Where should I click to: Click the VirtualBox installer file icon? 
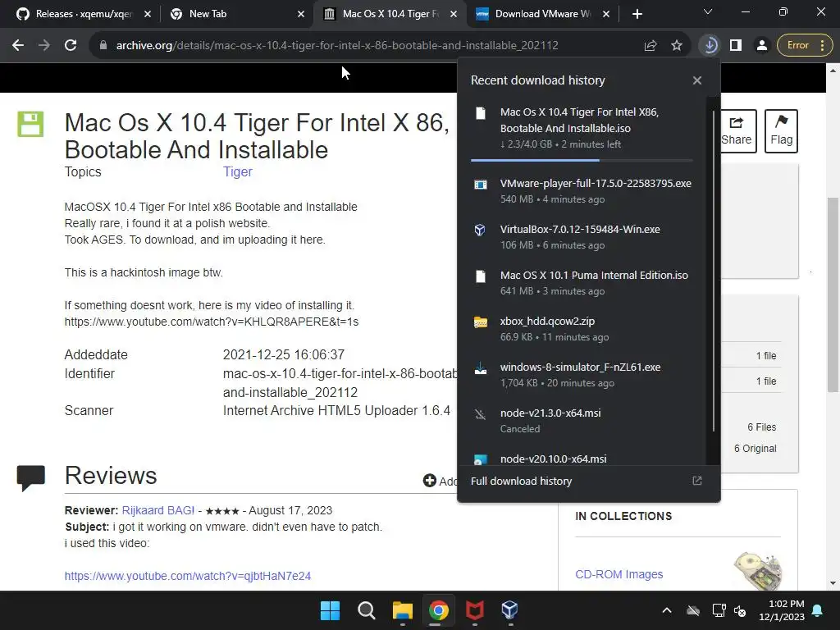pos(481,231)
